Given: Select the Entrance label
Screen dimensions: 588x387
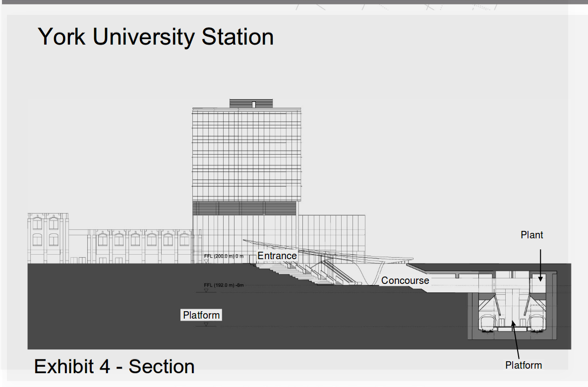Looking at the screenshot, I should 277,256.
